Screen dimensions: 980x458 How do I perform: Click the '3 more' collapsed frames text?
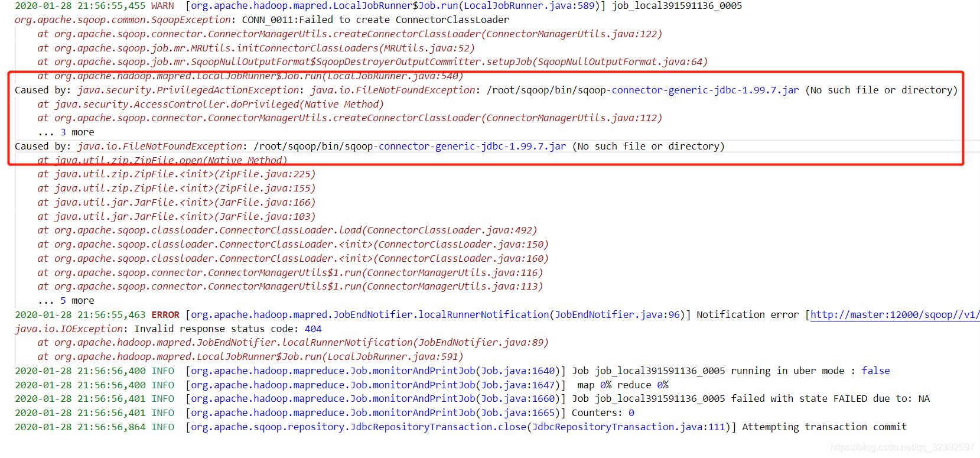(77, 132)
